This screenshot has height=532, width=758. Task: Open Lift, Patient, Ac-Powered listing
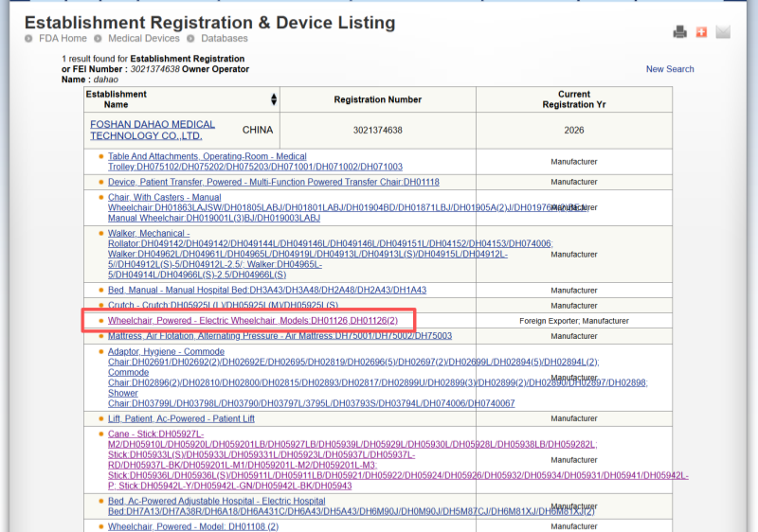[x=181, y=418]
